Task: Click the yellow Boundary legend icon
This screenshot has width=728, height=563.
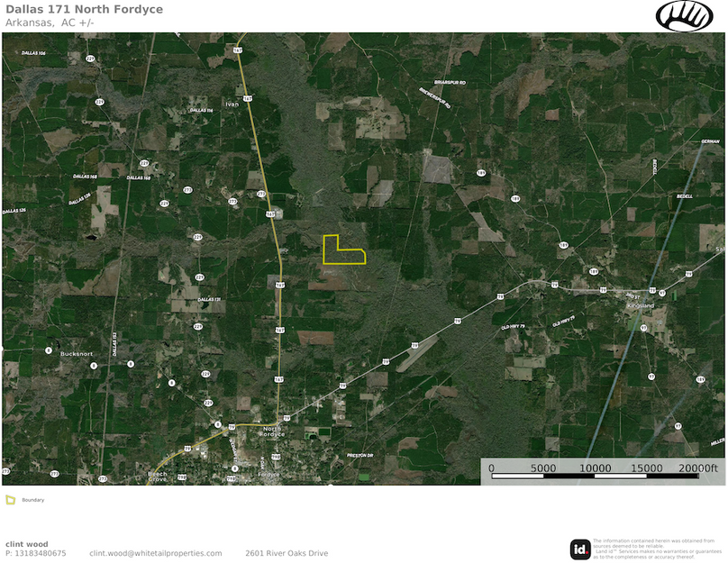Action: click(10, 500)
